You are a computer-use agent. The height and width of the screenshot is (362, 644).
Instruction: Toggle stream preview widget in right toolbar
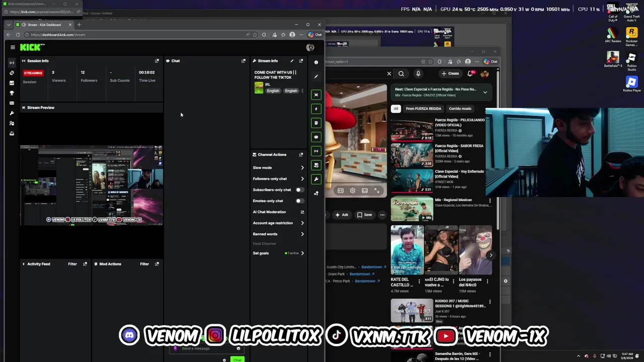coord(316,95)
